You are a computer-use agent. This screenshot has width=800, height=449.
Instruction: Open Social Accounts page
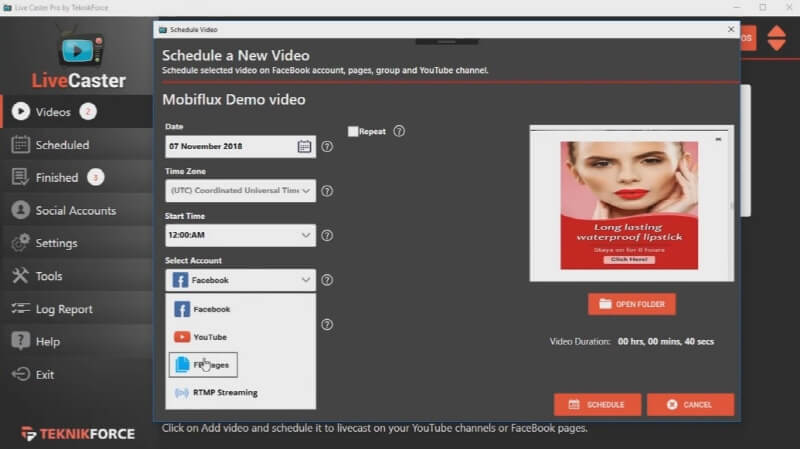tap(77, 210)
